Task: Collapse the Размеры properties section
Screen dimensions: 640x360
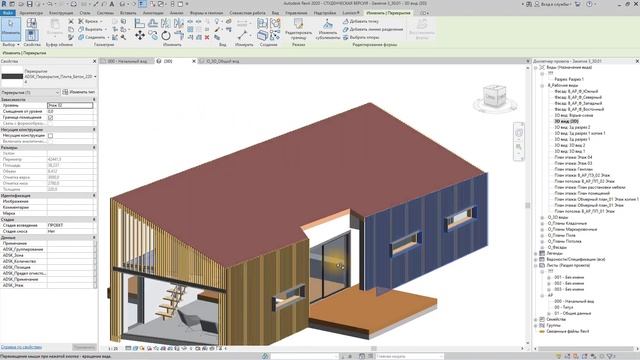Action: (94, 147)
